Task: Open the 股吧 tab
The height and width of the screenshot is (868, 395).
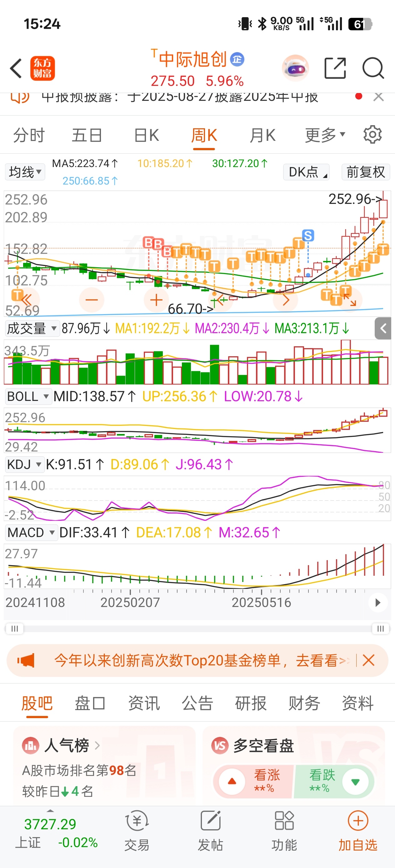Action: pos(37,703)
